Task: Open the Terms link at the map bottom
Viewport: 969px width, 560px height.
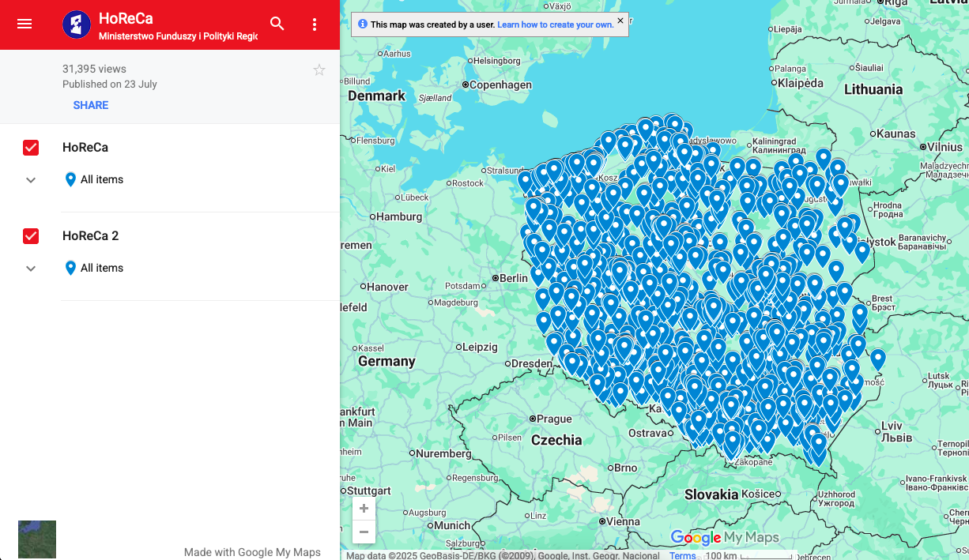Action: pyautogui.click(x=683, y=555)
